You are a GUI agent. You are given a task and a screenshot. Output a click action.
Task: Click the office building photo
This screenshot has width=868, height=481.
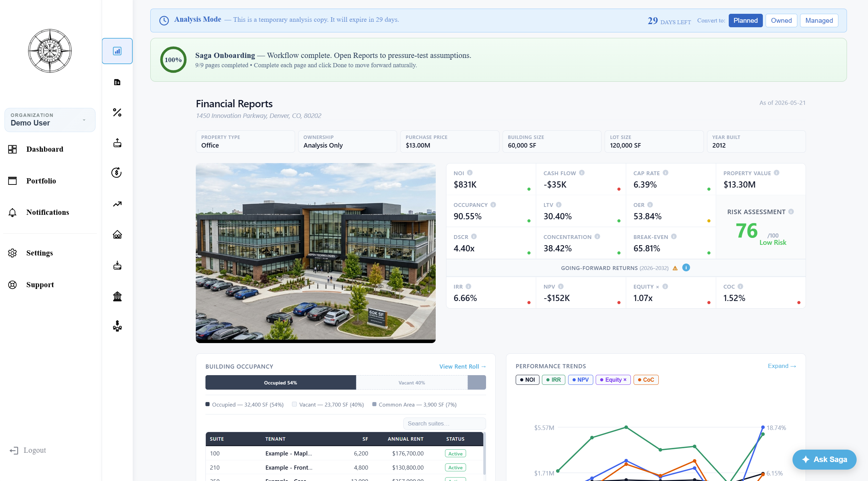click(x=315, y=253)
